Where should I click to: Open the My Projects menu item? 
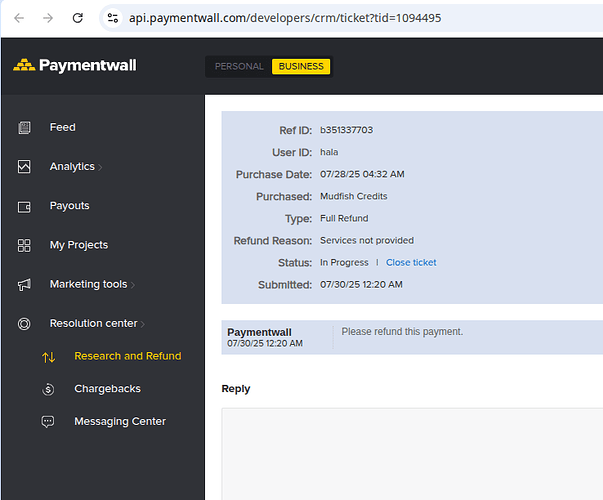pyautogui.click(x=79, y=245)
